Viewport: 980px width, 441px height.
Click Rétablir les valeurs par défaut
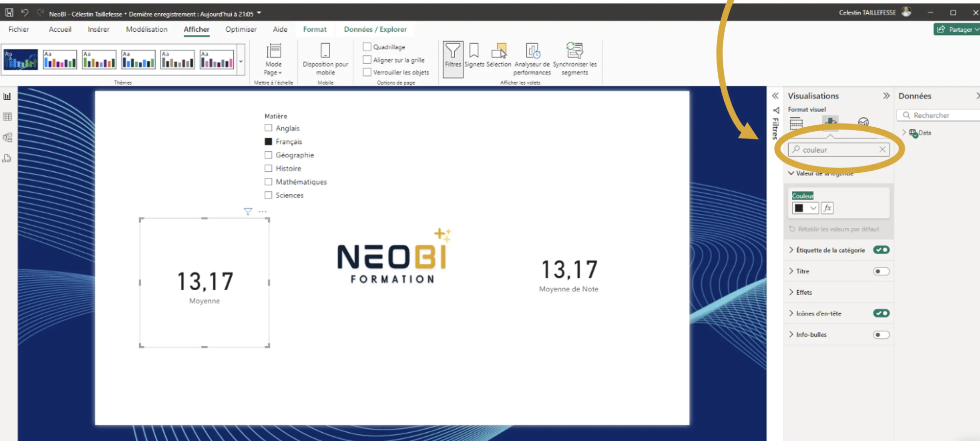click(834, 229)
